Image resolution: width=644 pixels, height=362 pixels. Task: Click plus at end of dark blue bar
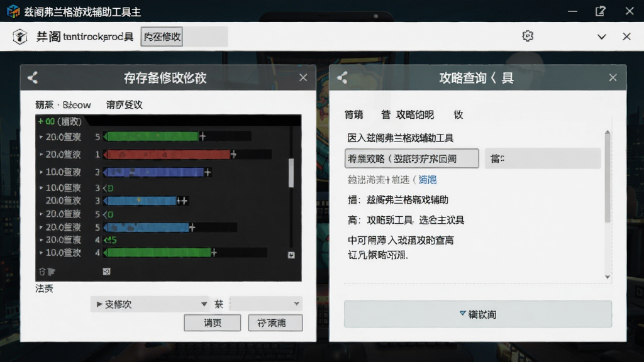coord(208,172)
